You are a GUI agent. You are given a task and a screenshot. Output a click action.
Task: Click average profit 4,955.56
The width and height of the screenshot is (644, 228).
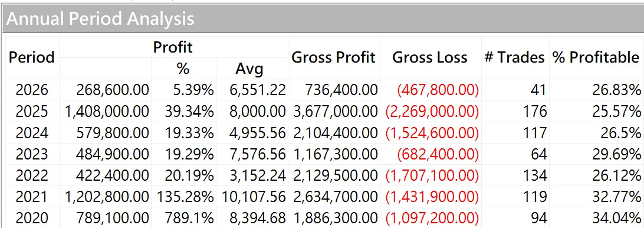tap(258, 133)
